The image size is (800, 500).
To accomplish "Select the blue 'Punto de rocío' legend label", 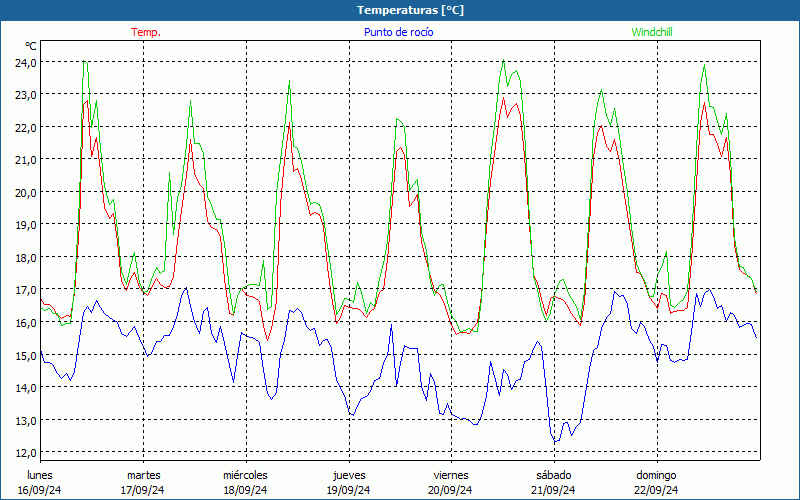I will [x=398, y=32].
